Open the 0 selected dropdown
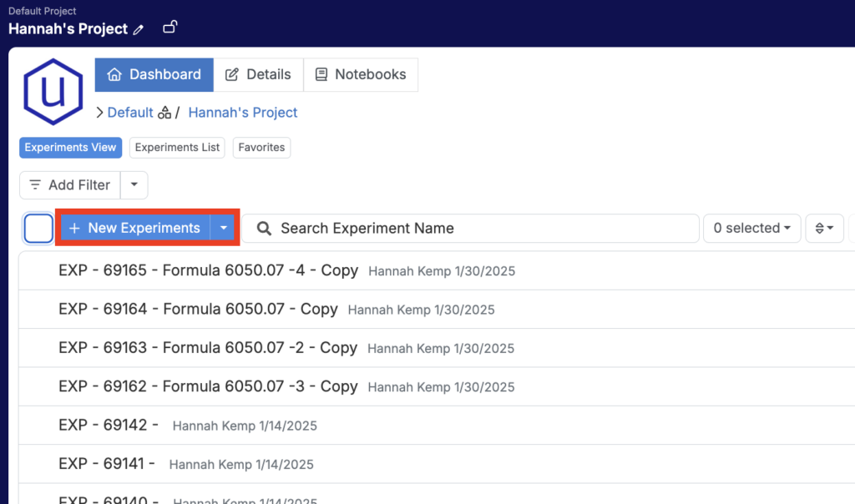The image size is (855, 504). pos(751,228)
